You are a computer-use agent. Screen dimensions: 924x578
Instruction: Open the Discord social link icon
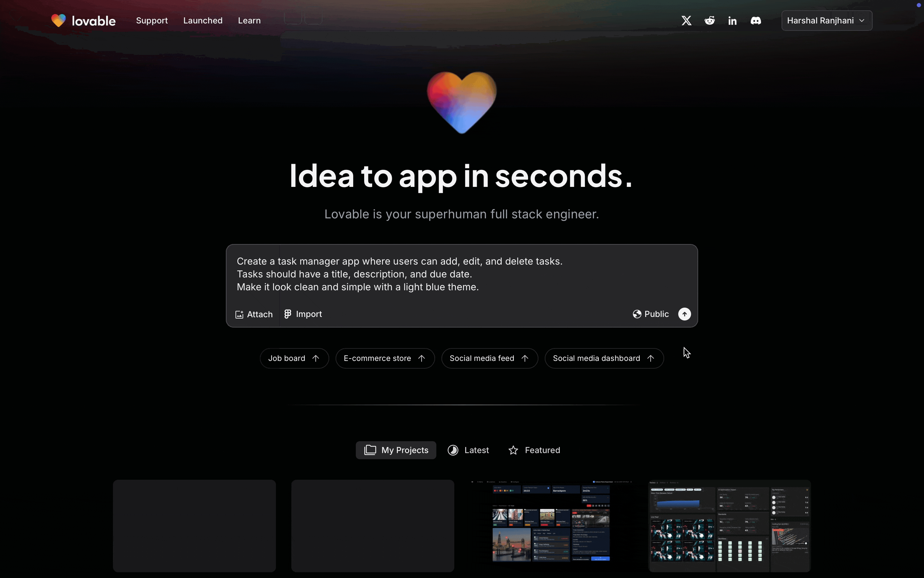coord(756,21)
